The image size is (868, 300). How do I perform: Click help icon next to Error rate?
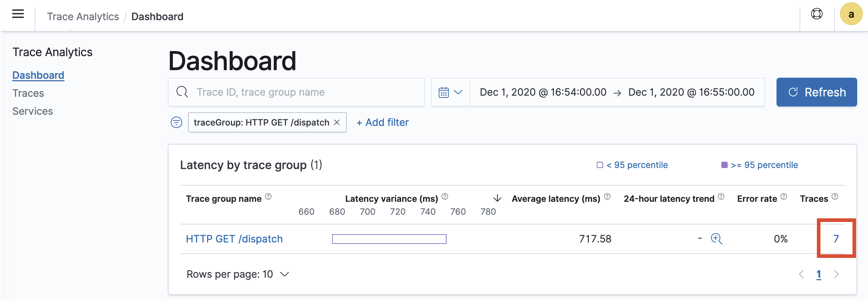click(784, 197)
